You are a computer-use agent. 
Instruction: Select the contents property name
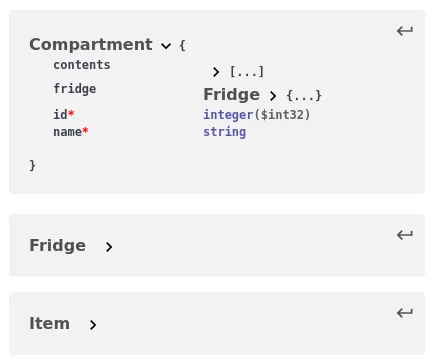click(82, 65)
